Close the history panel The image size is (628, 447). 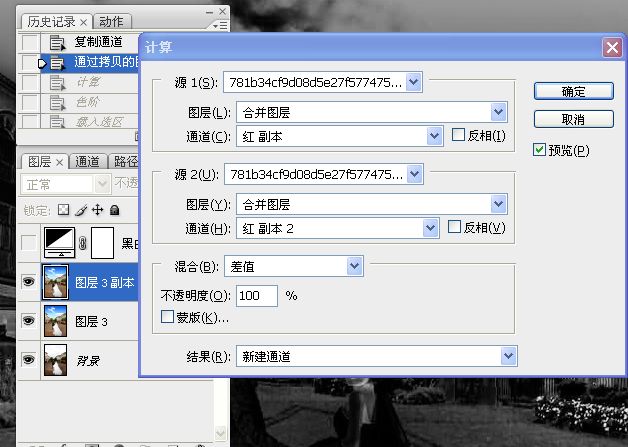pyautogui.click(x=223, y=12)
